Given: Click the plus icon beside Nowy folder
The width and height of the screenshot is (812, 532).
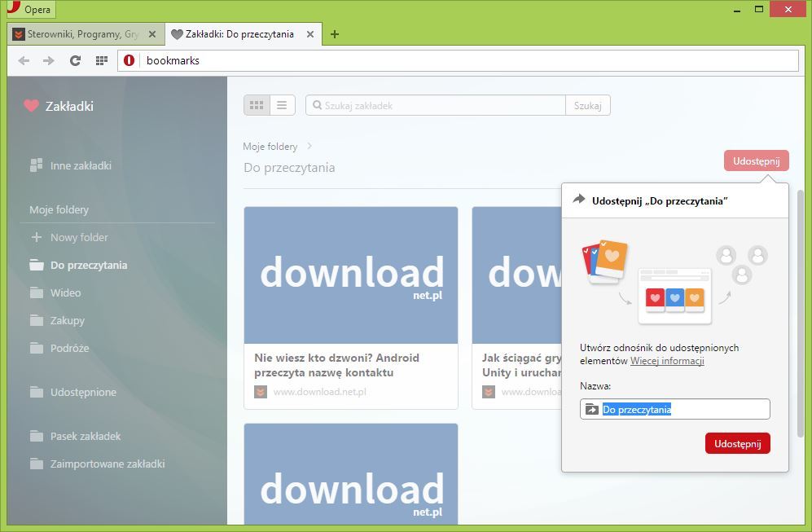Looking at the screenshot, I should [x=37, y=237].
